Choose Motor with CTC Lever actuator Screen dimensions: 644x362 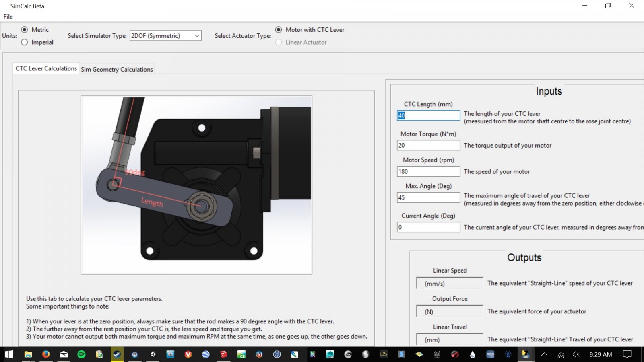click(x=279, y=30)
